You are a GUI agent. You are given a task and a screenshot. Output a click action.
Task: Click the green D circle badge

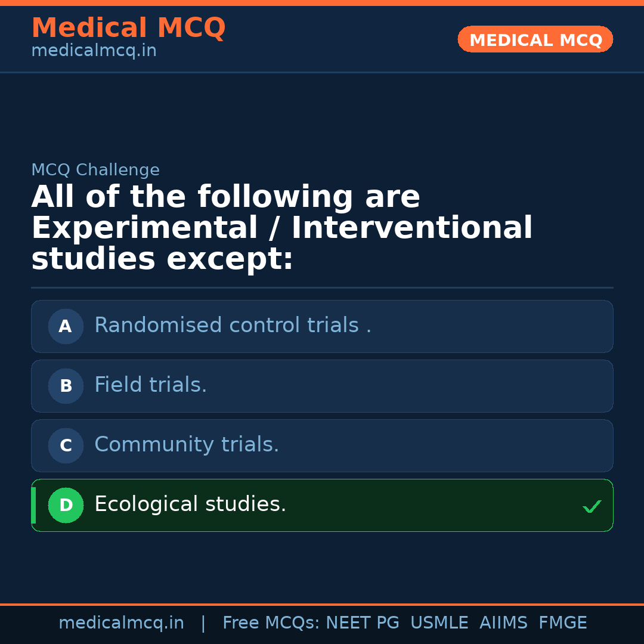pyautogui.click(x=66, y=506)
